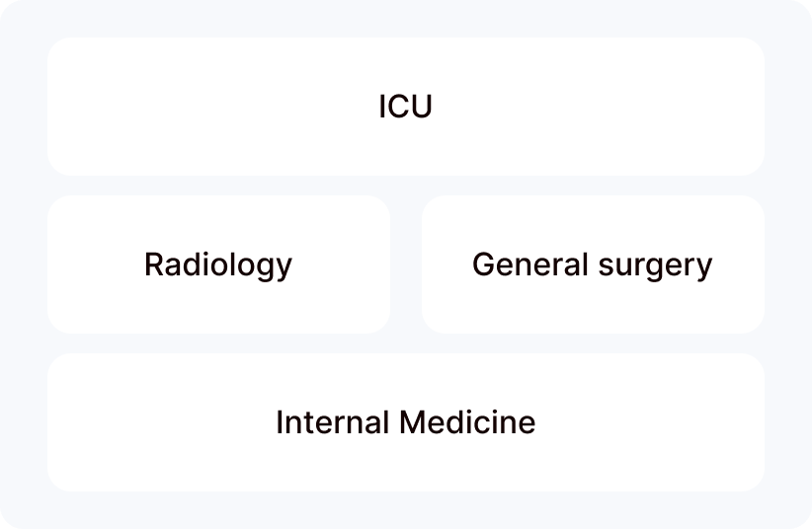This screenshot has width=812, height=529.
Task: Tap the wide ICU tile
Action: (x=405, y=107)
